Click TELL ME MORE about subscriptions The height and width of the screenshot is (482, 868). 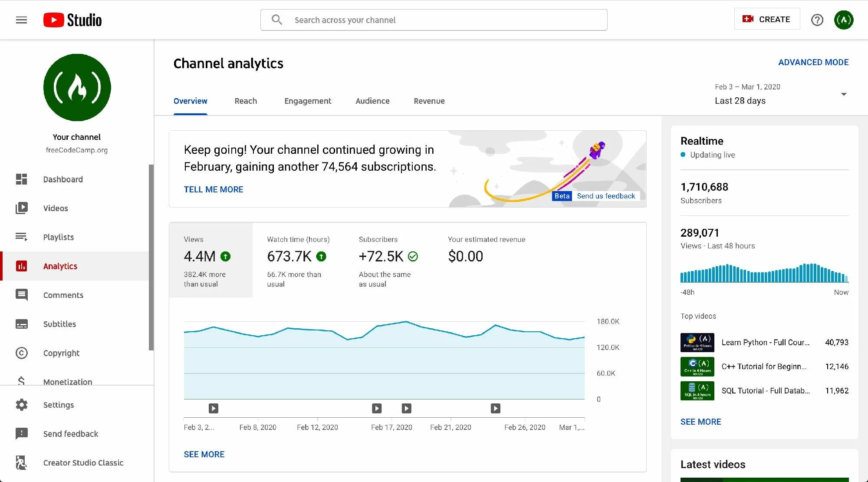click(x=214, y=189)
